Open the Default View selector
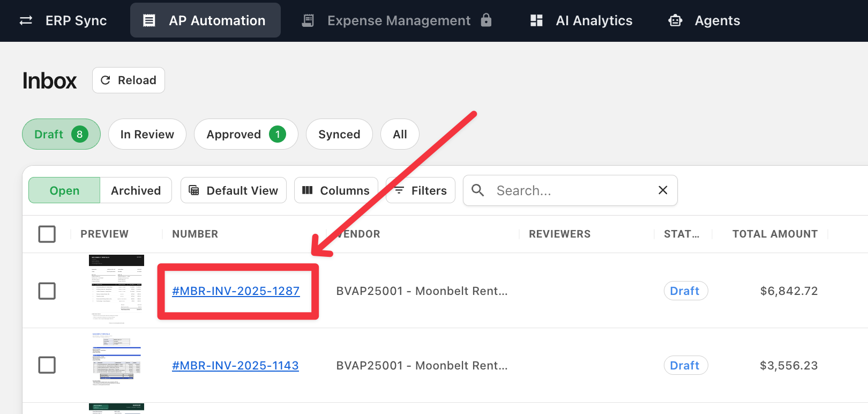The image size is (868, 414). click(x=234, y=190)
